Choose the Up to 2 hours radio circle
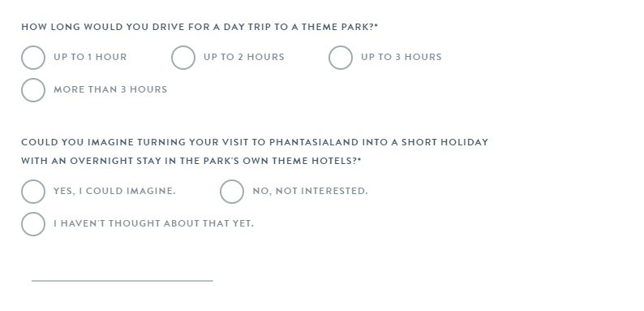Viewport: 644px width, 311px height. pyautogui.click(x=183, y=58)
